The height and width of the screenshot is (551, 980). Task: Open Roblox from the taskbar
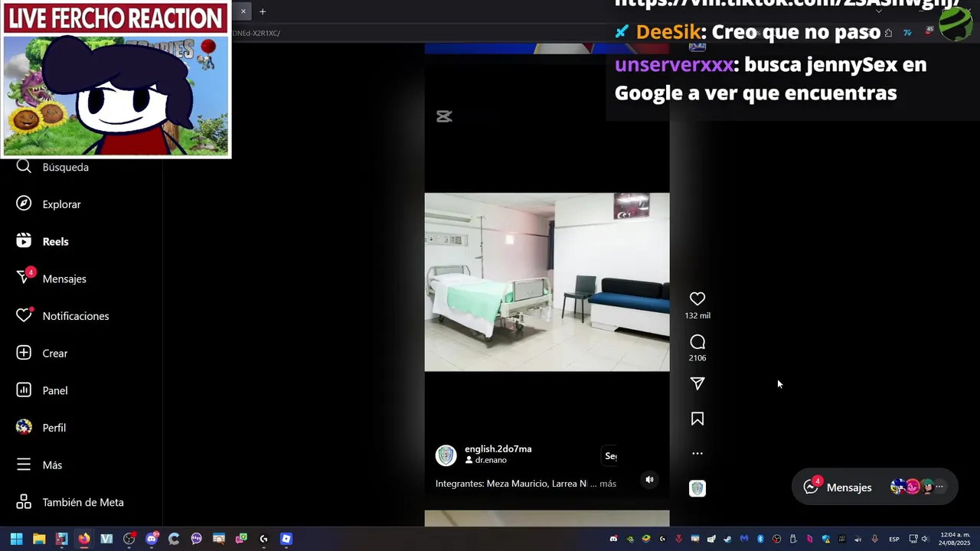click(286, 539)
